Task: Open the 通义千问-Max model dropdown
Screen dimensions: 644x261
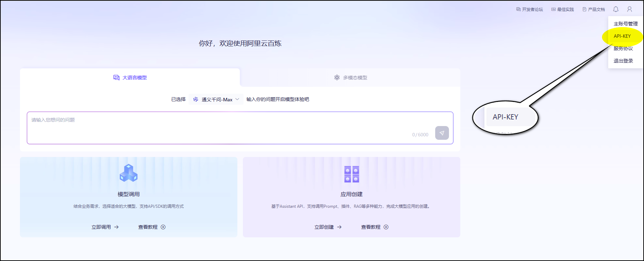Action: tap(216, 99)
